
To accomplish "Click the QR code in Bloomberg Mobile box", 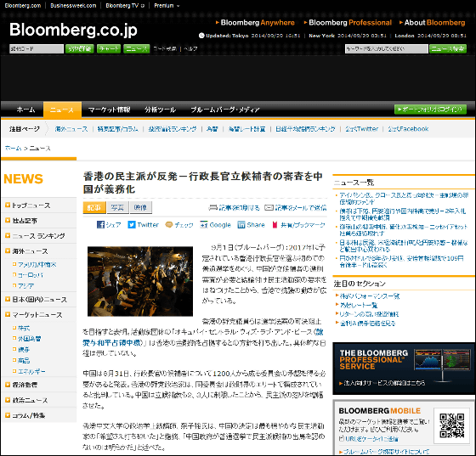I will point(452,425).
